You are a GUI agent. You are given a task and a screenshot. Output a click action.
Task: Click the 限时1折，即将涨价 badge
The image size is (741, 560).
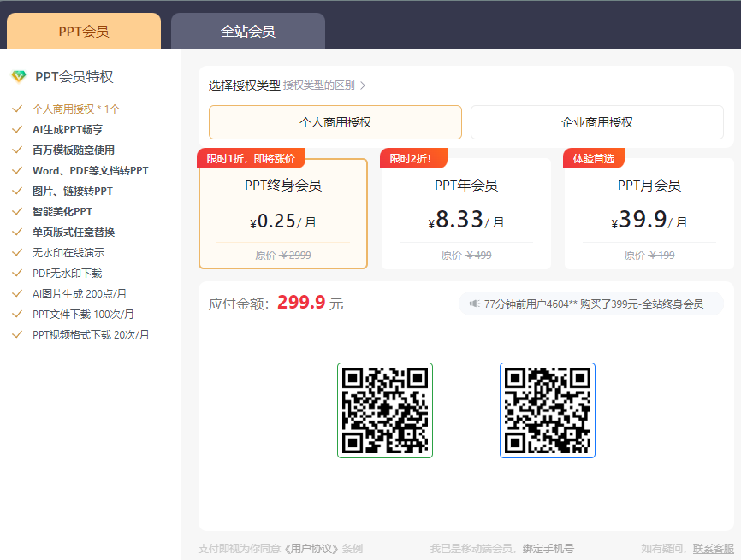[x=251, y=158]
